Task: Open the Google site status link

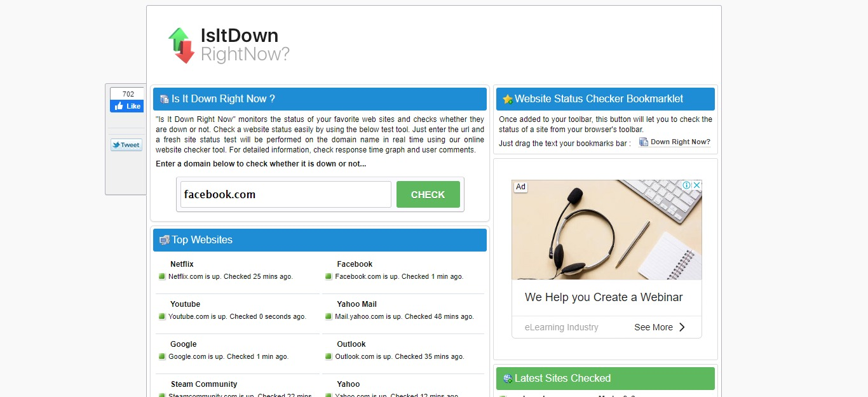Action: pos(183,344)
